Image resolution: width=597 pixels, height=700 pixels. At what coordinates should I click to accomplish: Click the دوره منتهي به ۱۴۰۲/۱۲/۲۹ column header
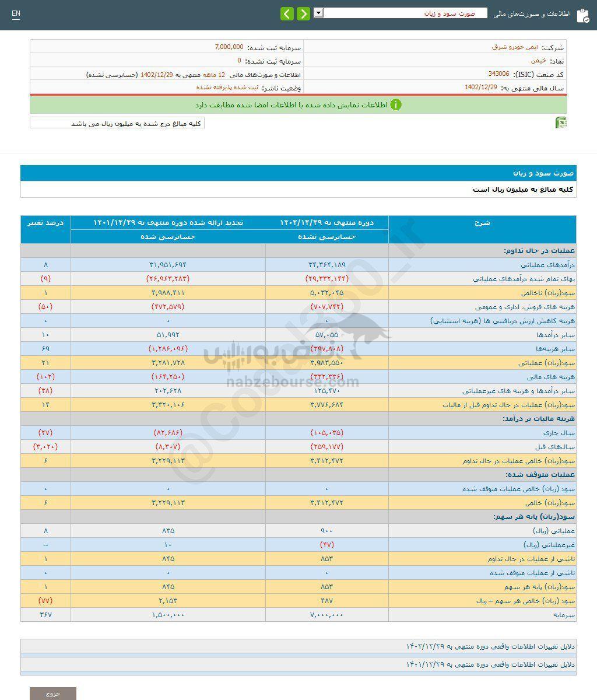point(327,223)
